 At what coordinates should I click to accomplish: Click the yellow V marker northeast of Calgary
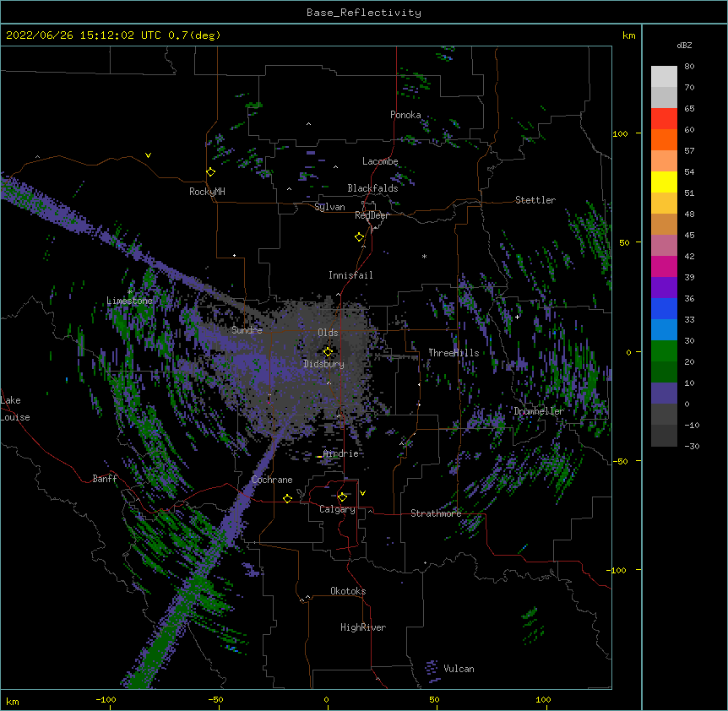[x=362, y=493]
